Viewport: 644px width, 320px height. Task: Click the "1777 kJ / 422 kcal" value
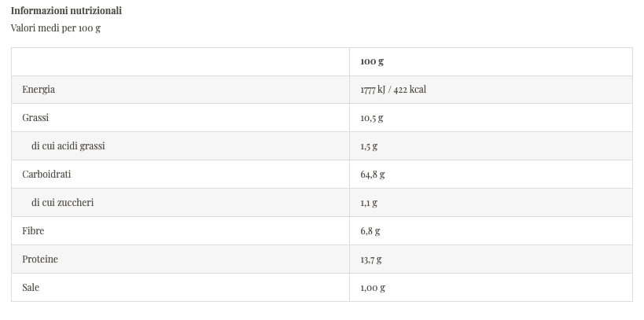[x=393, y=90]
